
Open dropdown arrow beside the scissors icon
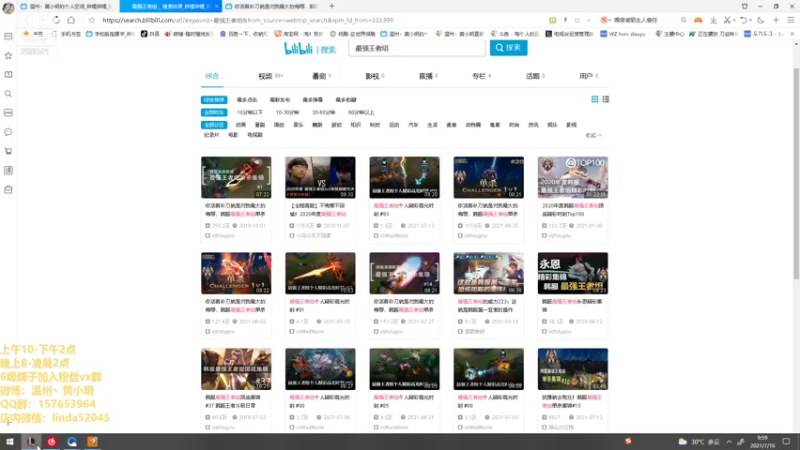734,20
